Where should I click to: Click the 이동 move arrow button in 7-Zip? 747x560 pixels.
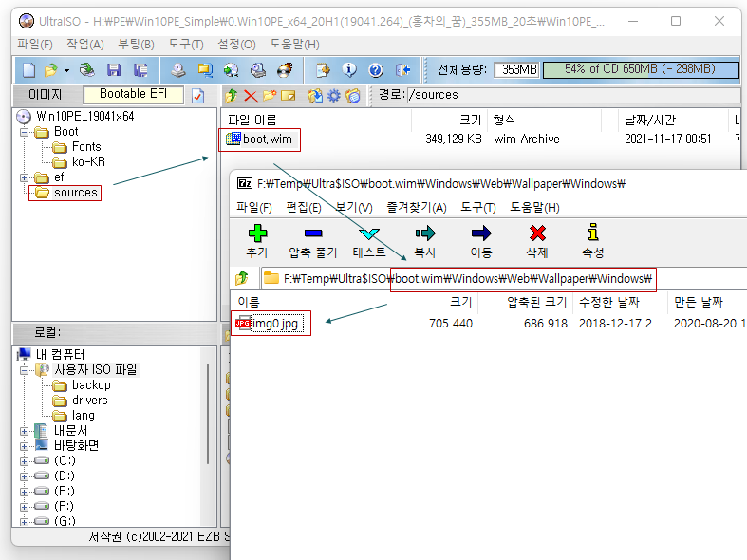point(481,241)
